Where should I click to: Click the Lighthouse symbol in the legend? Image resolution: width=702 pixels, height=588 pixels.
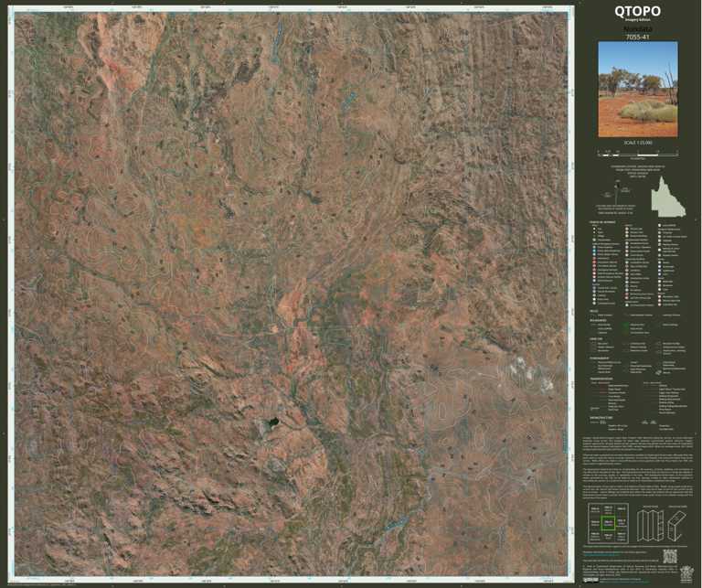coord(659,271)
